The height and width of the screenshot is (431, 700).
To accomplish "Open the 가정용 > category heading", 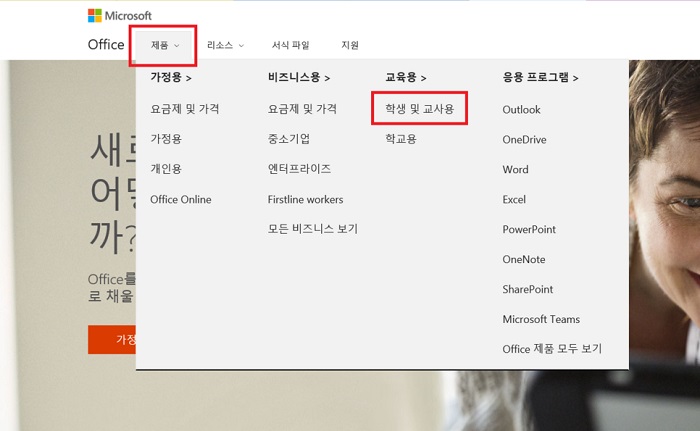I will [x=171, y=78].
